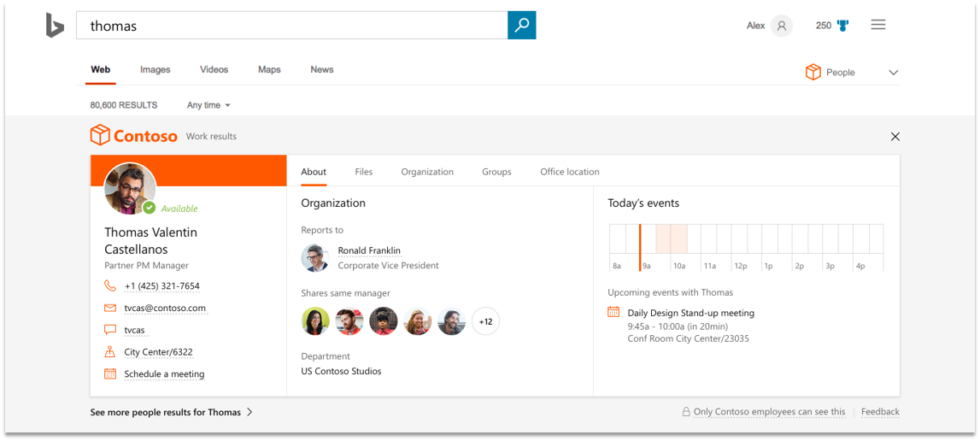
Task: Click the Feedback link
Action: [880, 412]
